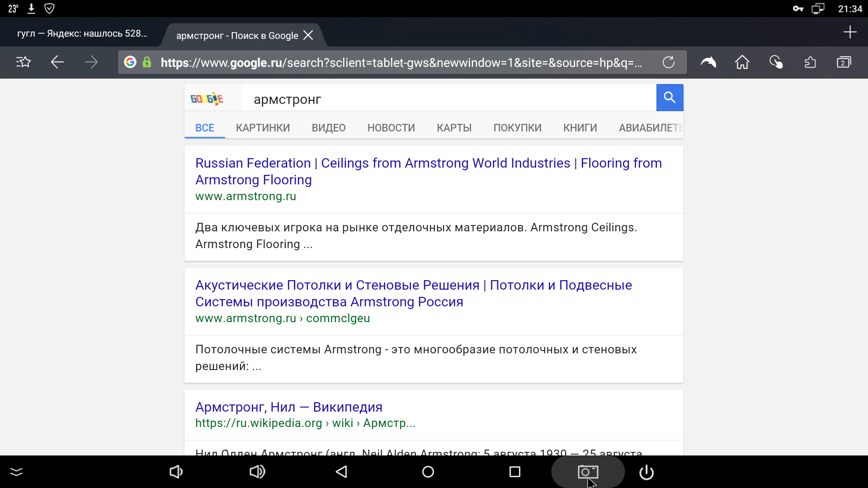Image resolution: width=868 pixels, height=488 pixels.
Task: Tap the download status bar icon
Action: pos(31,9)
